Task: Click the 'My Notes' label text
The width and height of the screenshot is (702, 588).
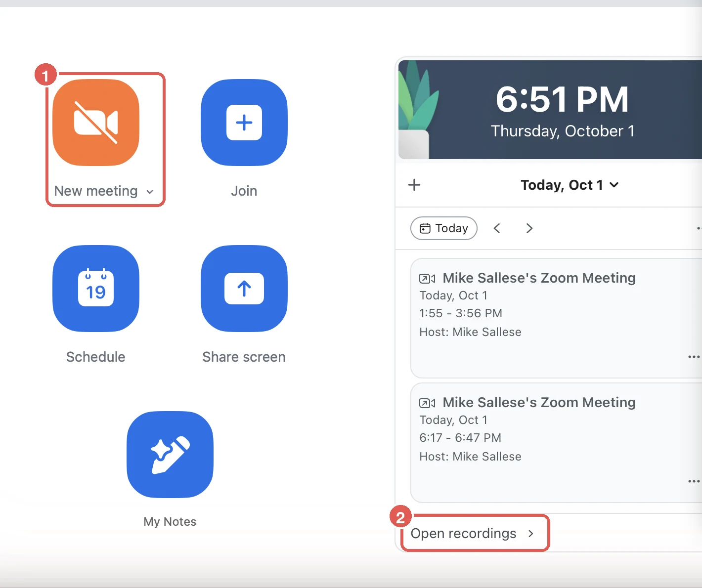Action: pos(170,522)
